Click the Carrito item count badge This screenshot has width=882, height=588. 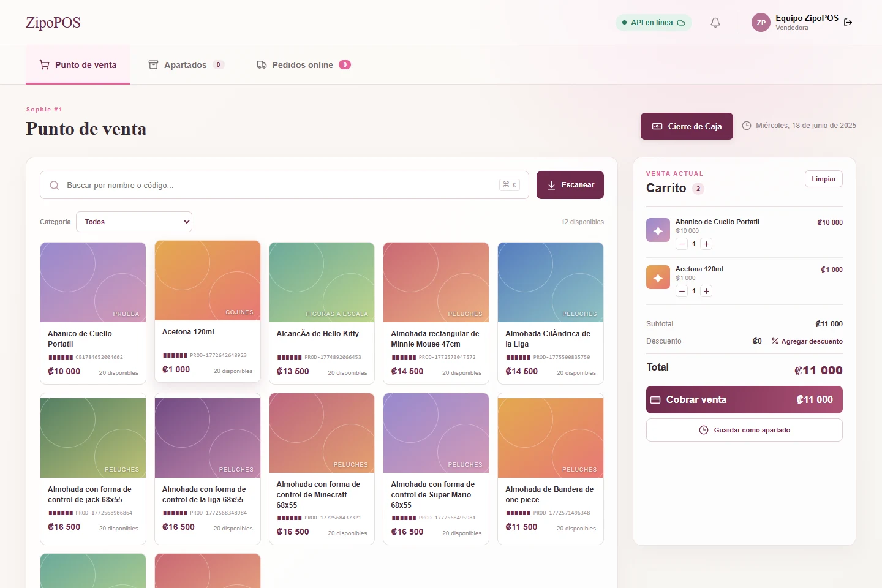pos(698,189)
